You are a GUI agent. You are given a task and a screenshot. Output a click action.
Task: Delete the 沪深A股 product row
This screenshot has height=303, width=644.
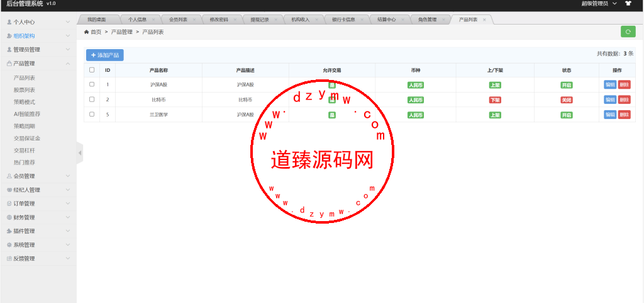[625, 84]
